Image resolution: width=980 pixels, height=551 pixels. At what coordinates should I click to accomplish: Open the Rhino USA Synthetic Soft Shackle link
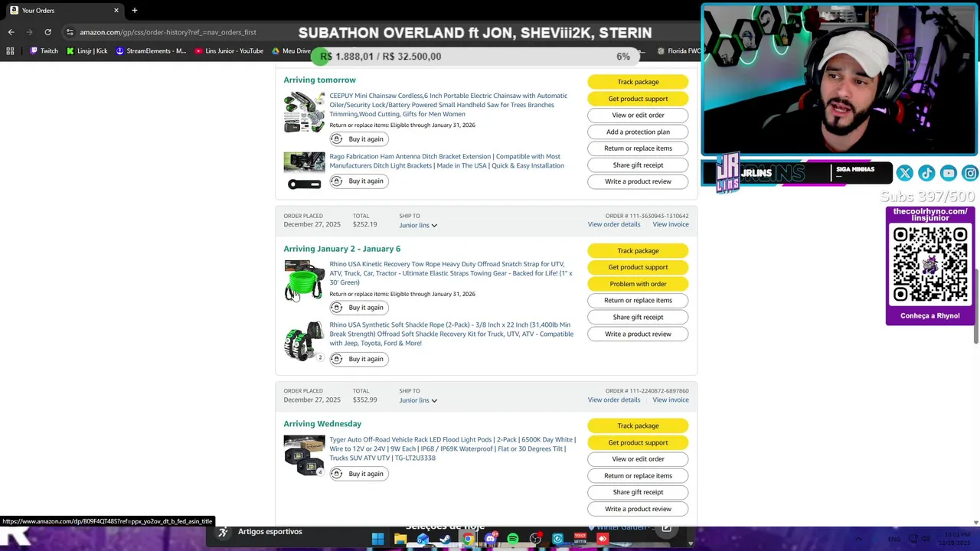[451, 334]
